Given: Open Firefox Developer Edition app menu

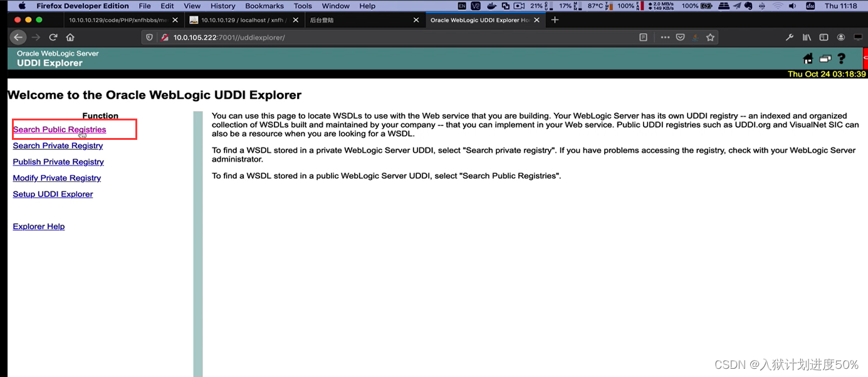Looking at the screenshot, I should tap(83, 6).
